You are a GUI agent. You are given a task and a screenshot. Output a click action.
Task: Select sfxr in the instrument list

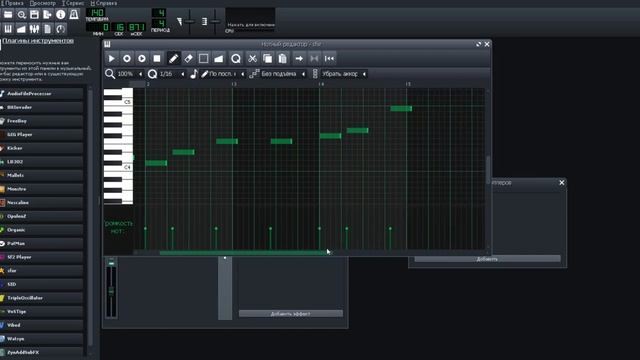tap(42, 271)
